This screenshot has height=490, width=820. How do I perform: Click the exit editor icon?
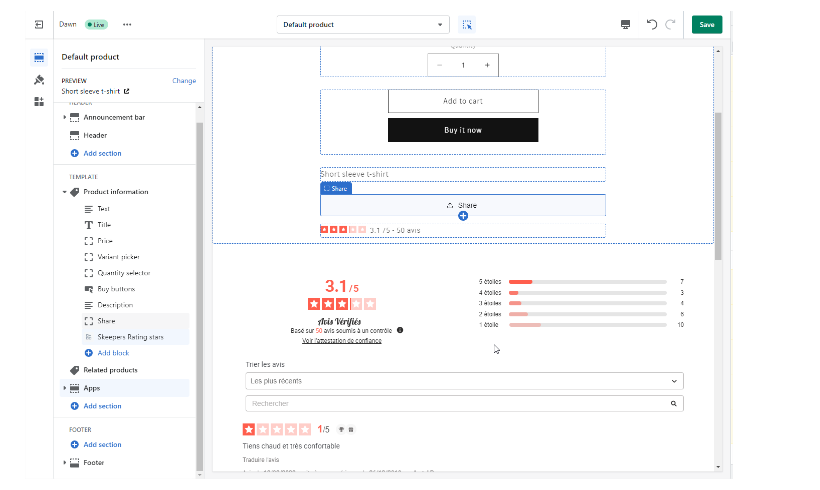click(38, 24)
